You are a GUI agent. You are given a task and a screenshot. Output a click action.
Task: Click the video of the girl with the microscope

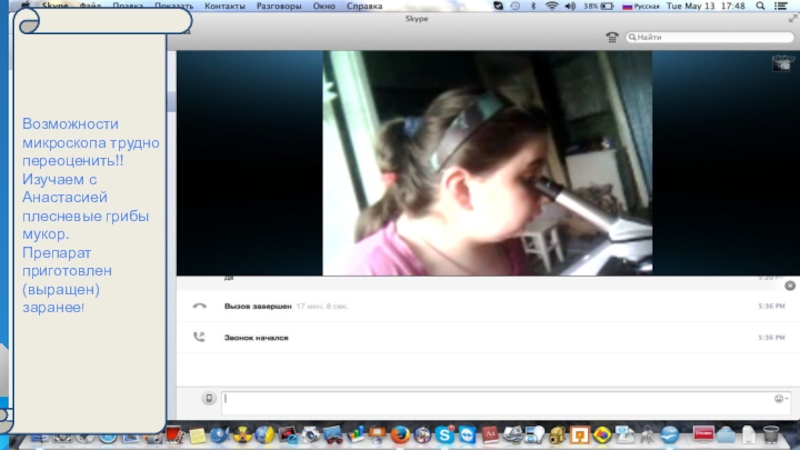pos(487,163)
